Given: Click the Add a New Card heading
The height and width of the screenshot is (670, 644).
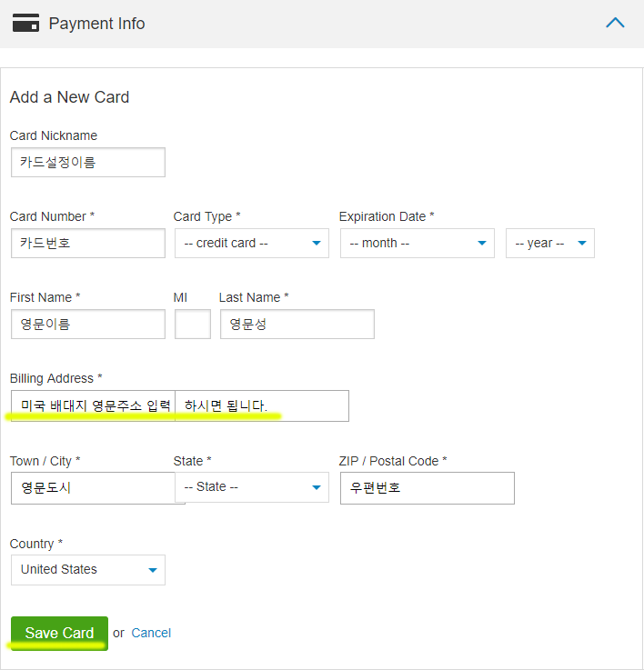Looking at the screenshot, I should click(x=69, y=97).
